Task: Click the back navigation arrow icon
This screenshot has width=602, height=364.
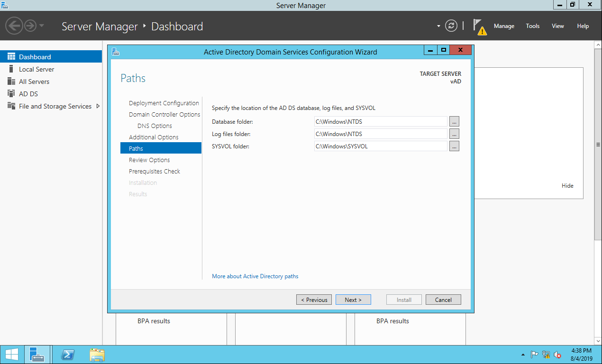Action: coord(15,26)
